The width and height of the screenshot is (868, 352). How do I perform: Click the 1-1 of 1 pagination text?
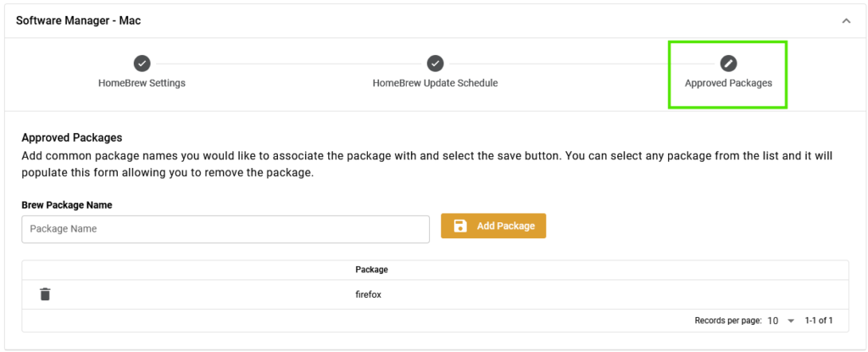click(819, 321)
